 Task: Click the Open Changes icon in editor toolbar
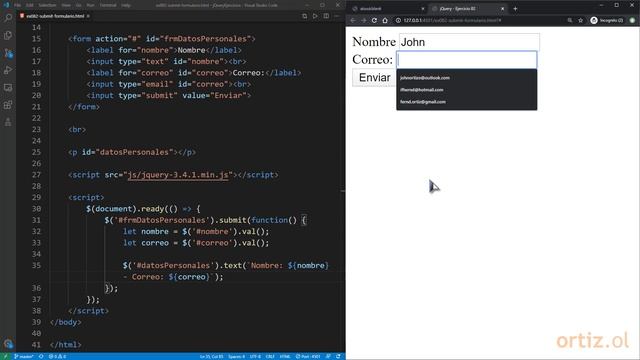coord(304,16)
